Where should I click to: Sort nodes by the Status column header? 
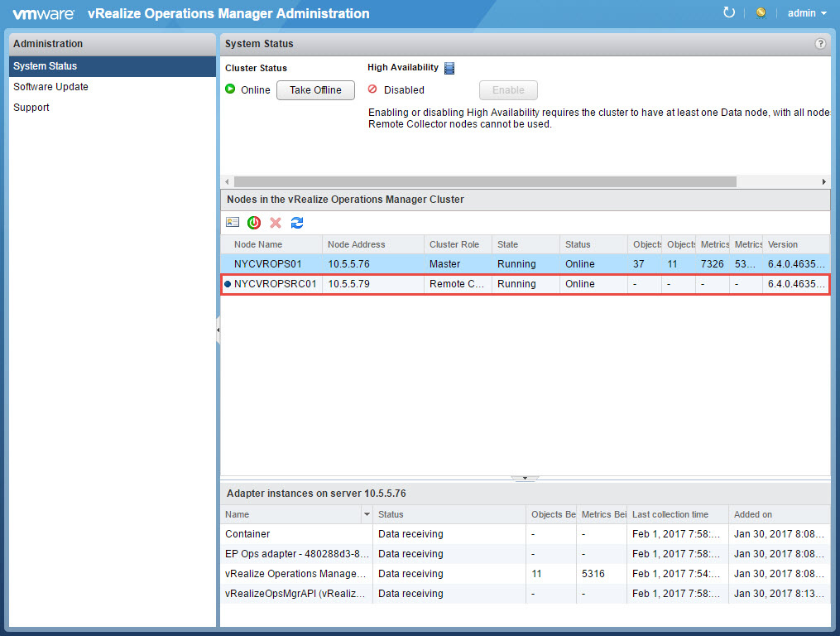(593, 244)
